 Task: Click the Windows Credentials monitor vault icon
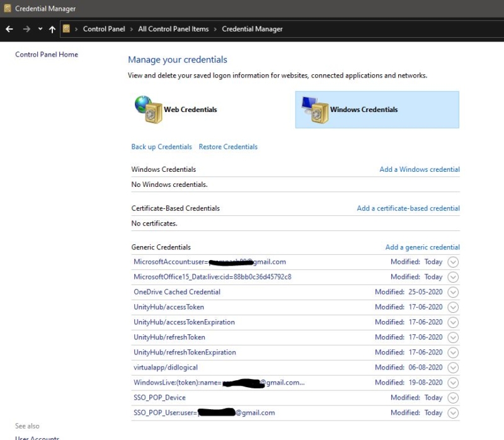pyautogui.click(x=315, y=110)
